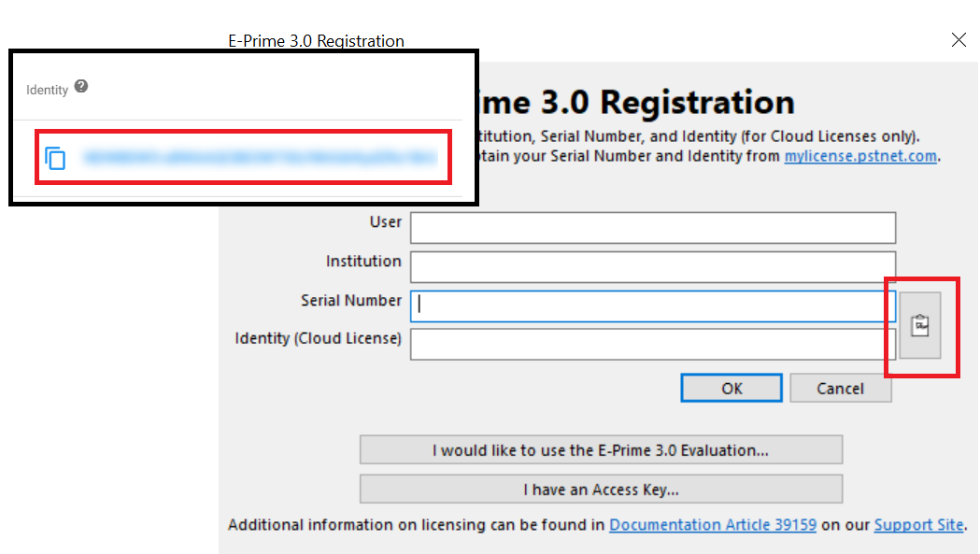Open Documentation Article 39159 link

[x=713, y=525]
